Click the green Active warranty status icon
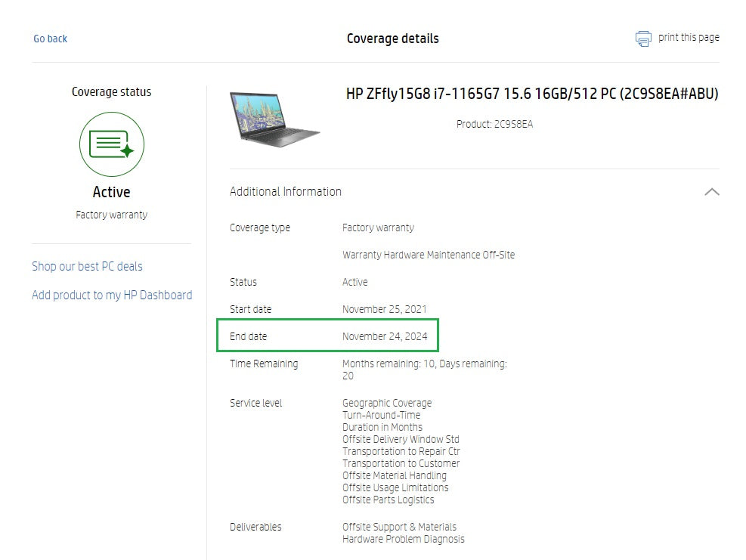 point(111,144)
